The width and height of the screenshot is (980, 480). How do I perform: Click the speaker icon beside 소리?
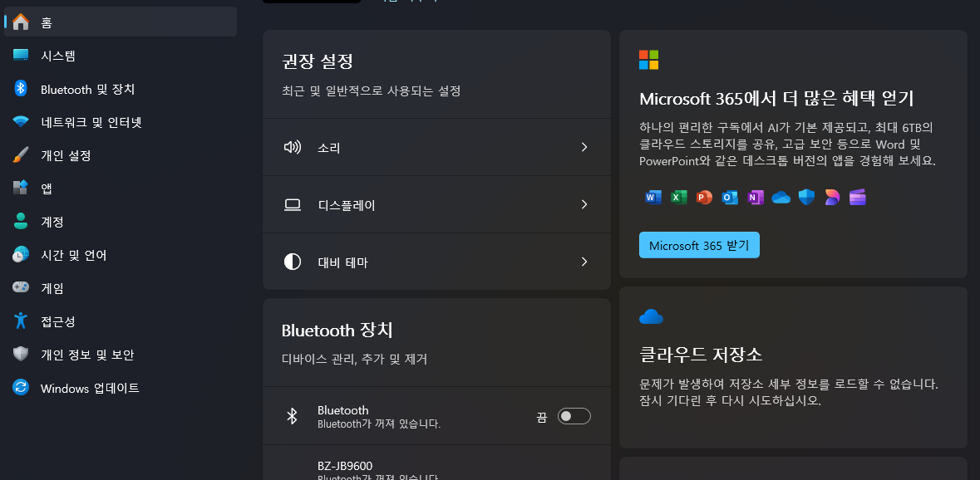(x=293, y=147)
